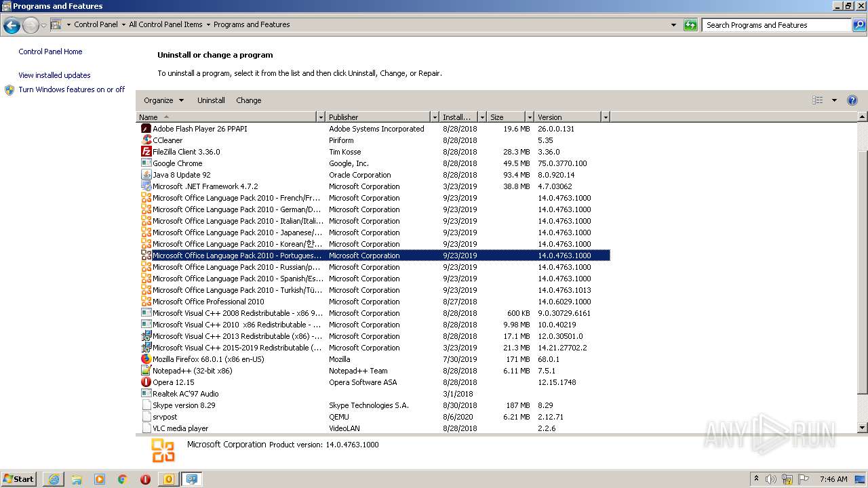Click the Uninstall toolbar command
The height and width of the screenshot is (488, 868).
211,100
